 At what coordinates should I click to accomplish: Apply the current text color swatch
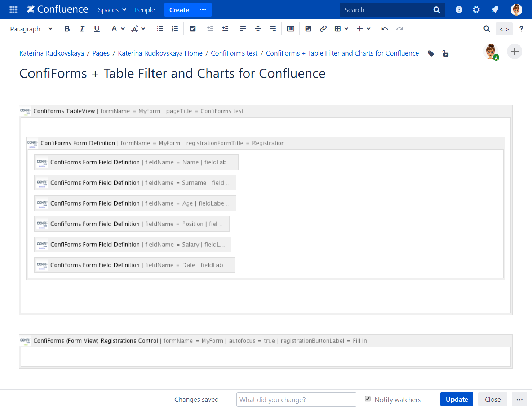(x=114, y=28)
